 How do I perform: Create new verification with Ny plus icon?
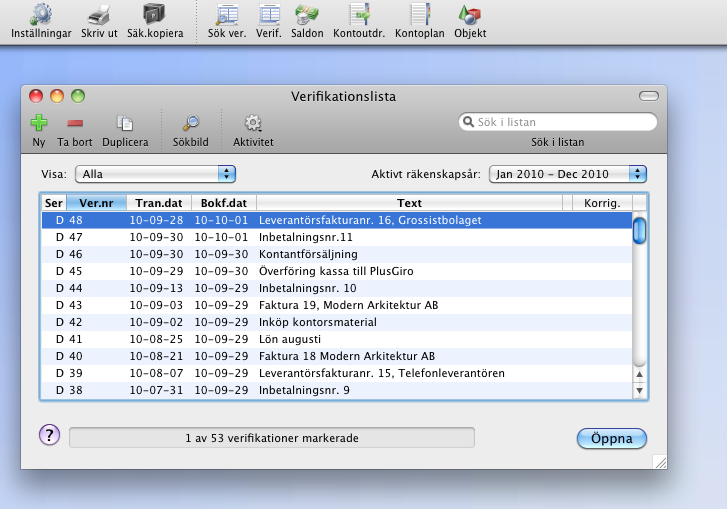(39, 123)
